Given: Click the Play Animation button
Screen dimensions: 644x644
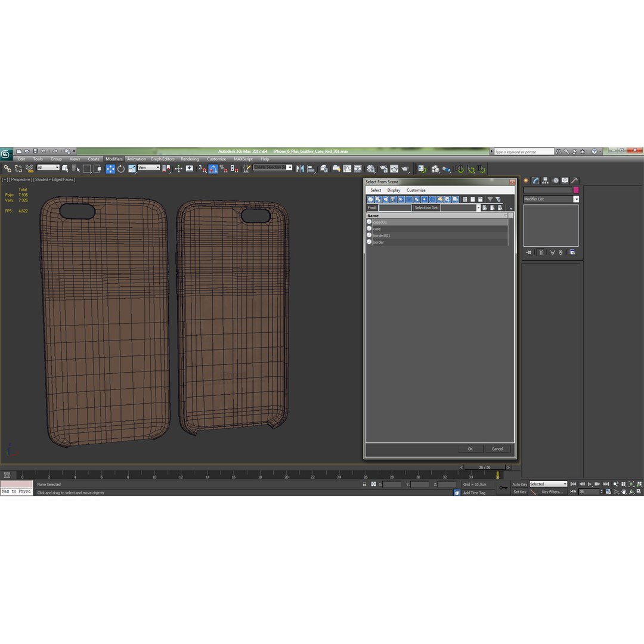Looking at the screenshot, I should pos(590,484).
